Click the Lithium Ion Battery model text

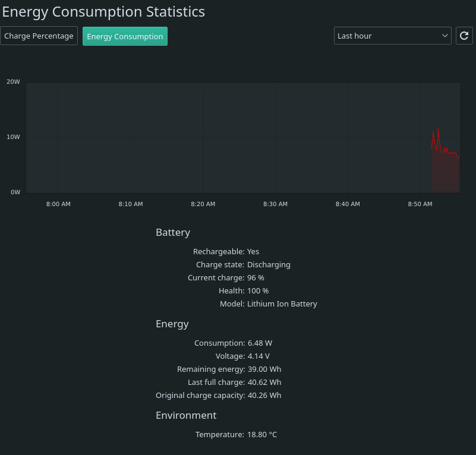coord(282,304)
